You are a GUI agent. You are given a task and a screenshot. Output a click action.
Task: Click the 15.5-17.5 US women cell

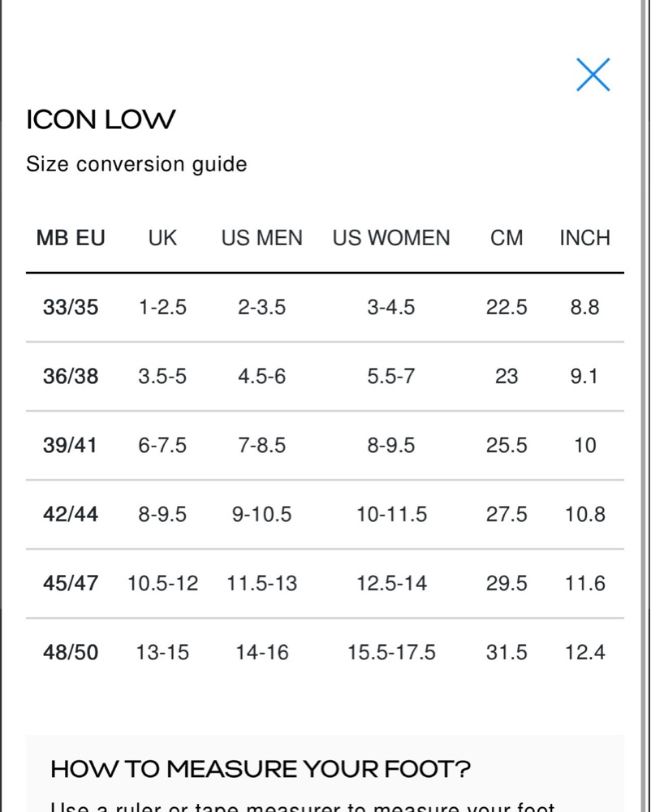[x=391, y=653]
